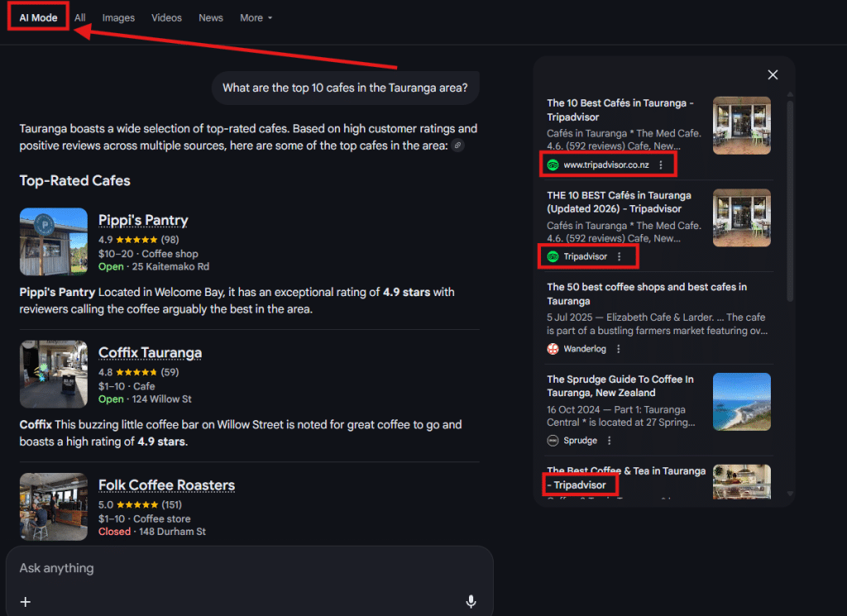The width and height of the screenshot is (847, 616).
Task: Open the Coffix Tauranga listing
Action: pos(151,352)
